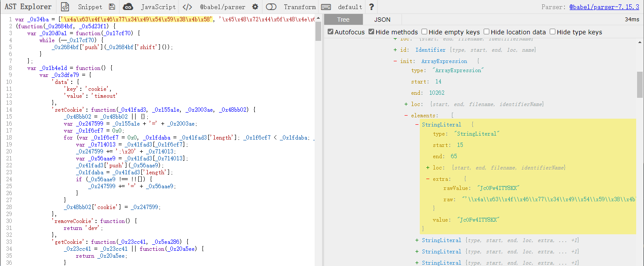This screenshot has width=644, height=266.
Task: Expand loc under ArrayExpression end: 10262
Action: coord(406,104)
